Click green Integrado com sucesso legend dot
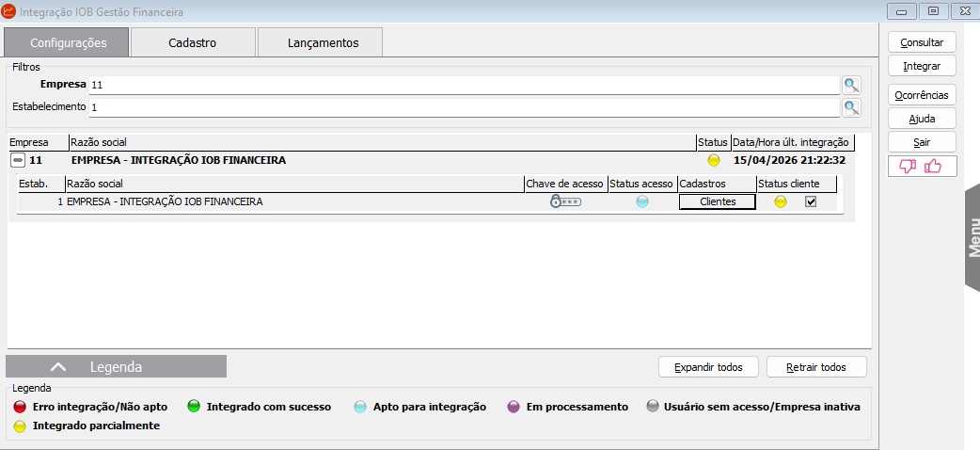 [x=194, y=407]
